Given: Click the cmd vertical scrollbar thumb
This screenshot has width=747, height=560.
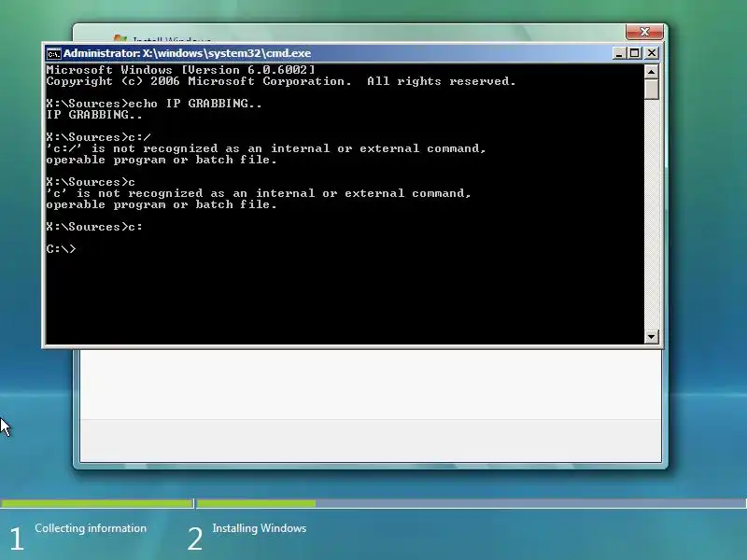Looking at the screenshot, I should tap(651, 89).
